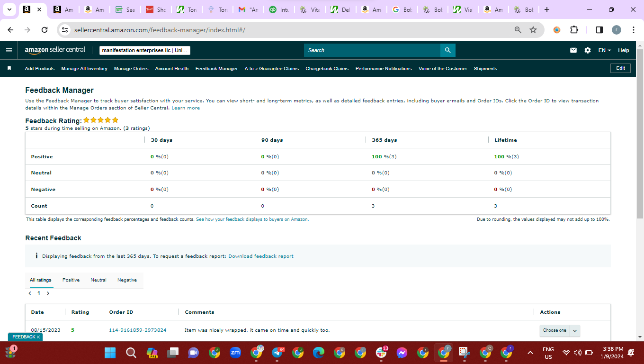The image size is (644, 364).
Task: Open Microsoft Edge from the taskbar
Action: tap(319, 353)
